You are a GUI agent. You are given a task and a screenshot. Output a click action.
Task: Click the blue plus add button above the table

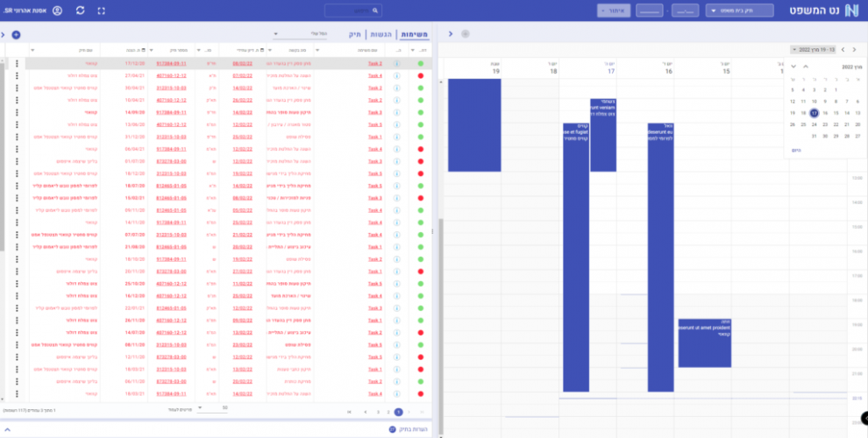[16, 35]
